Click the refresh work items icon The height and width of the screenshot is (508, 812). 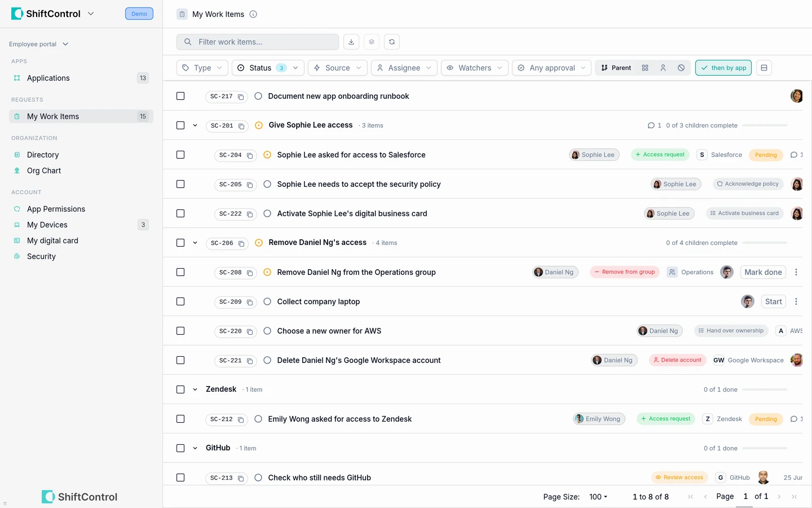tap(392, 42)
